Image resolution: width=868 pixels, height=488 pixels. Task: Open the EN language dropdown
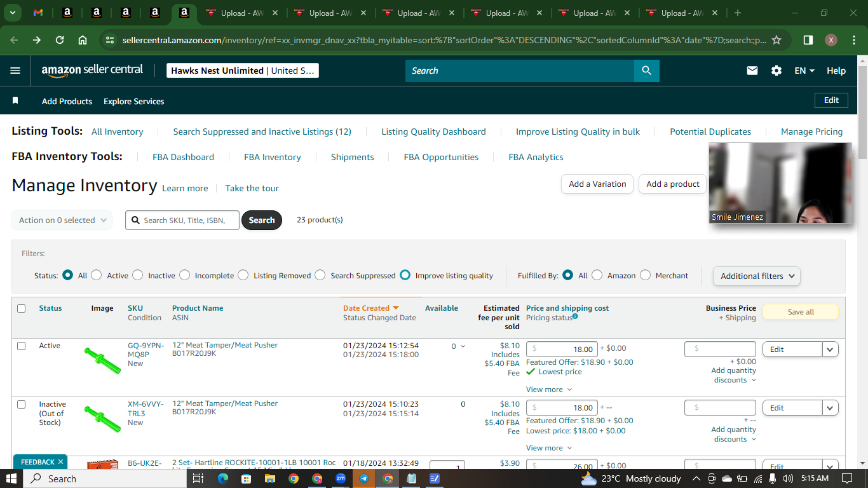click(x=804, y=71)
